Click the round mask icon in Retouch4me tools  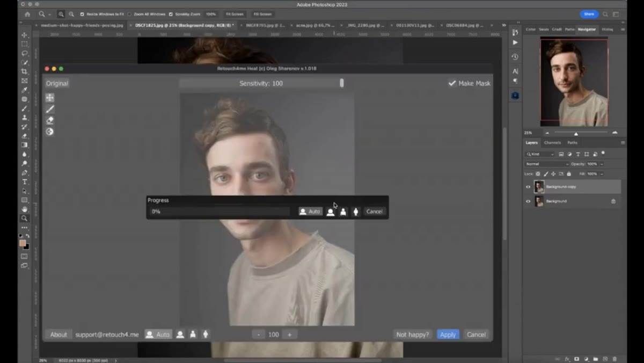pos(50,132)
